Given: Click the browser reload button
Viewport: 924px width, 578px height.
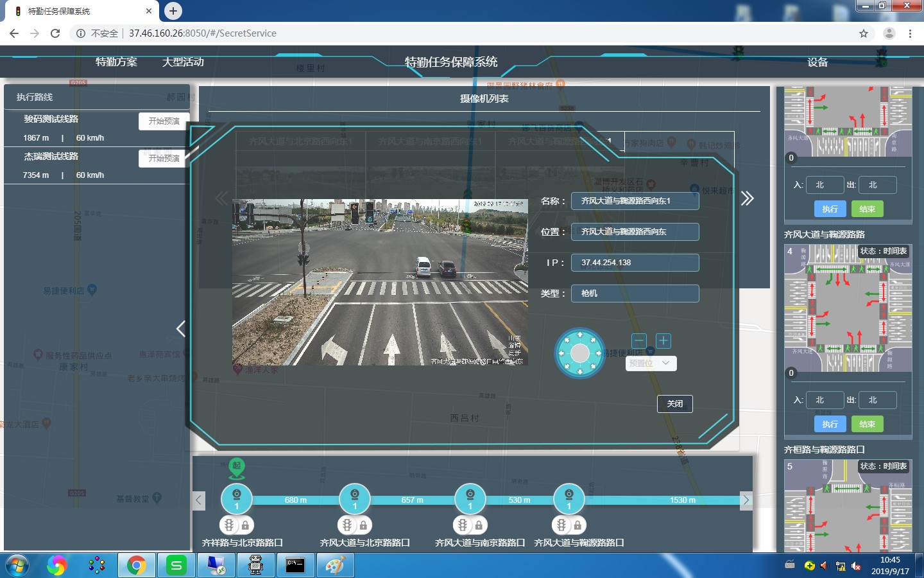Looking at the screenshot, I should click(55, 33).
